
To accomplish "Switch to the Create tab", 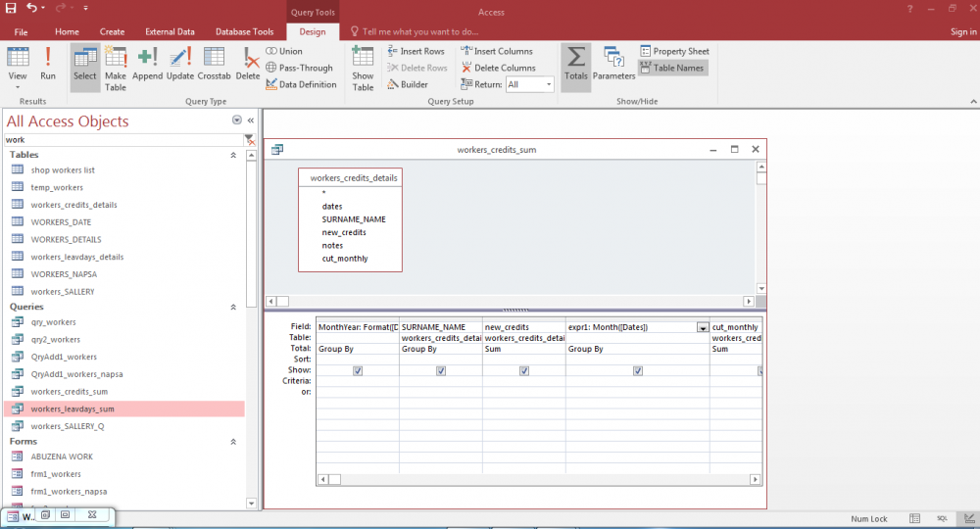I will tap(112, 32).
